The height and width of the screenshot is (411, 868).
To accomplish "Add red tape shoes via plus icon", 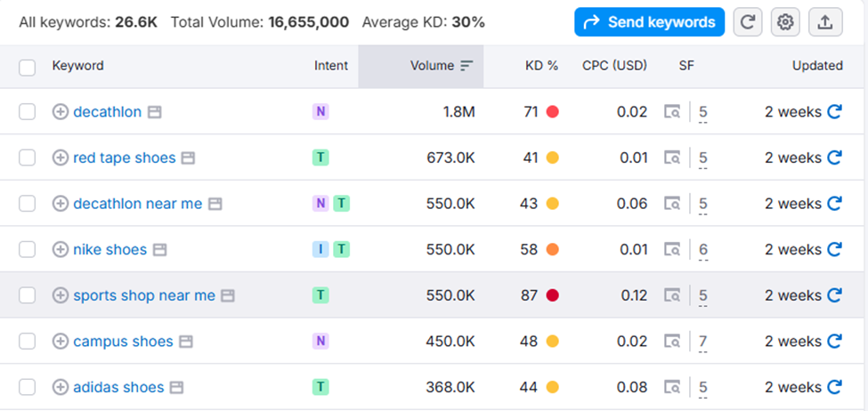I will click(60, 157).
